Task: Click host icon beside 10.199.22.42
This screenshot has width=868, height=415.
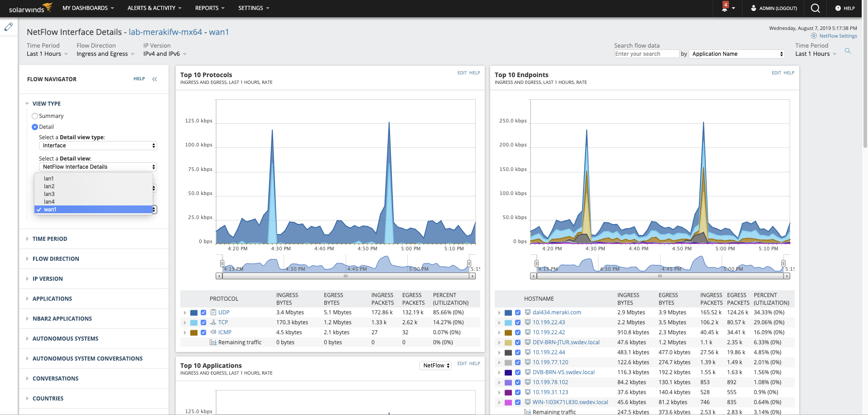Action: tap(528, 332)
